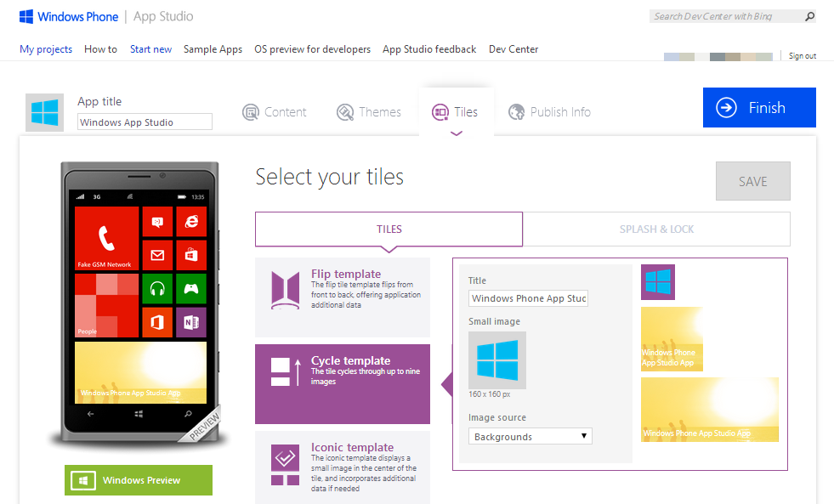Image resolution: width=834 pixels, height=504 pixels.
Task: Click the Content step icon
Action: (x=251, y=112)
